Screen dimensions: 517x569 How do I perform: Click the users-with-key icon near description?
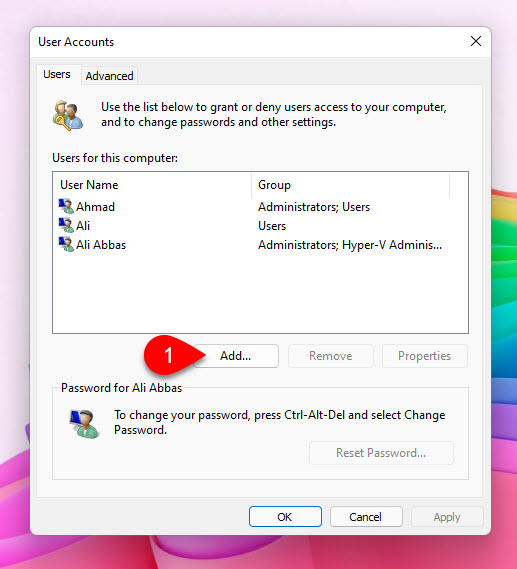click(67, 115)
